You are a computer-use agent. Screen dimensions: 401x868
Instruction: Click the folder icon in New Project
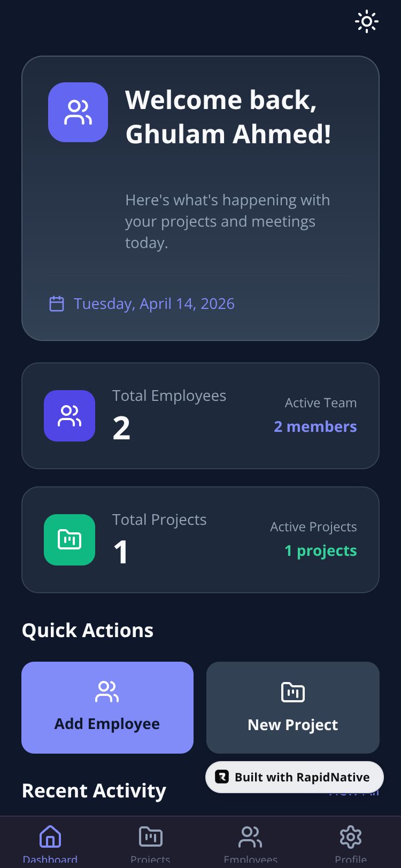pos(293,693)
